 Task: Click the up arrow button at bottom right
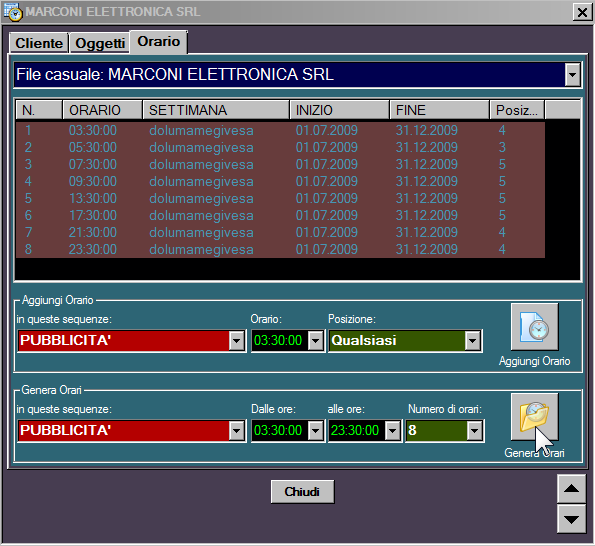(571, 489)
